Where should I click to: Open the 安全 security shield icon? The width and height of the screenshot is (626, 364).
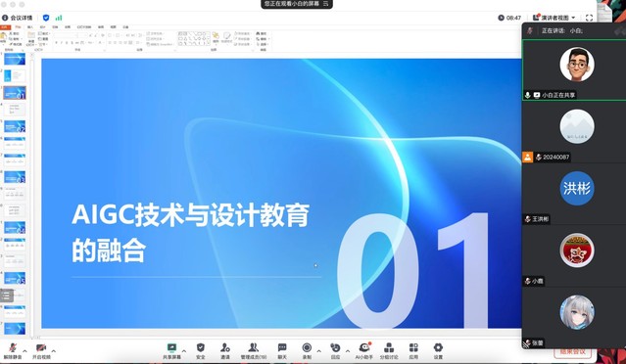(x=201, y=351)
